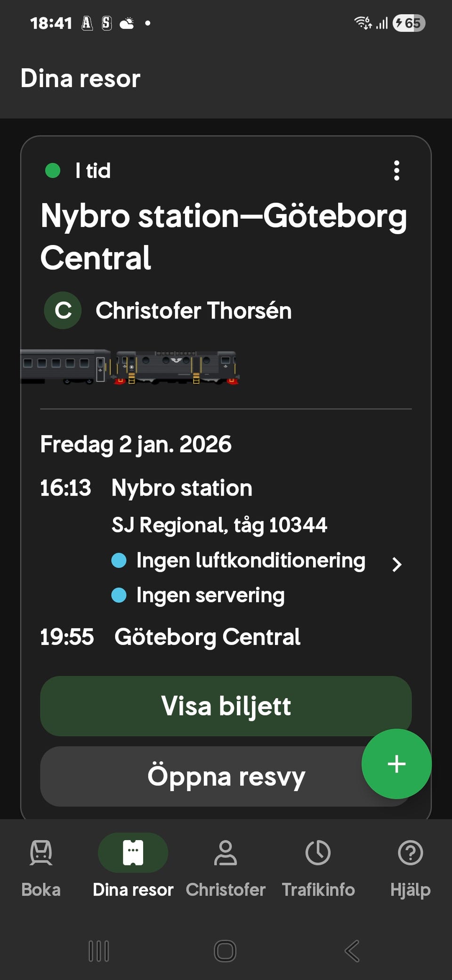
Task: Tap the Ingen servering info row
Action: pos(210,596)
